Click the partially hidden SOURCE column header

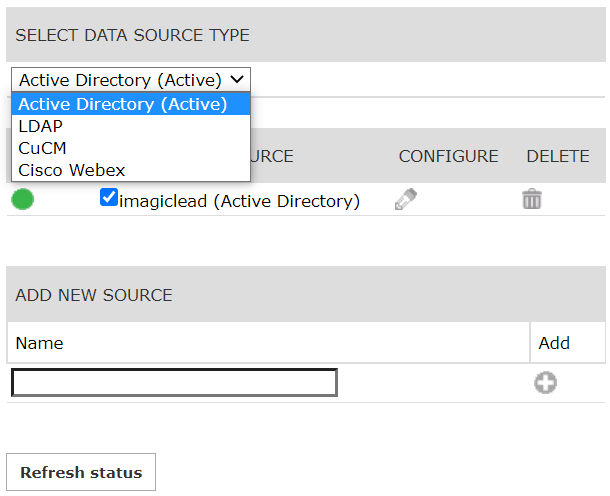click(272, 156)
